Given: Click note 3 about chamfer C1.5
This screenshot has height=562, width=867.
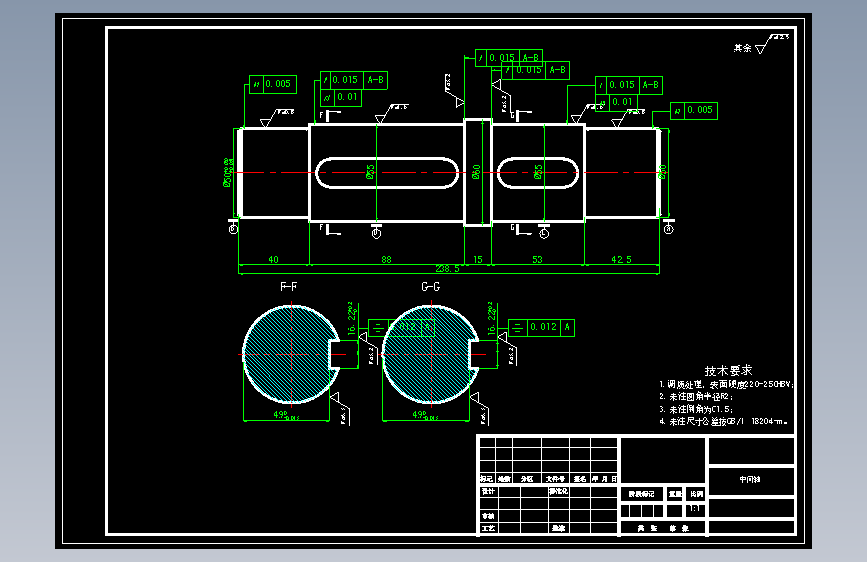Looking at the screenshot, I should coord(696,409).
